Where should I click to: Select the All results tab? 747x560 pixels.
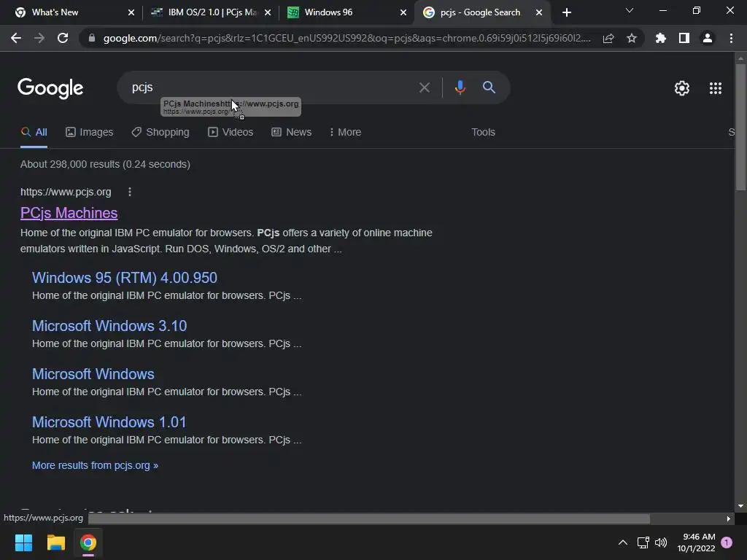34,133
